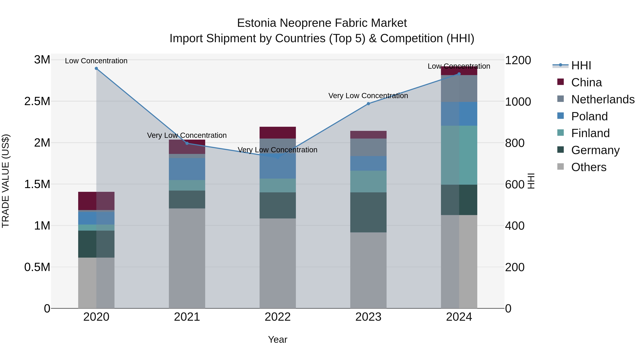Click the right-side HHI axis title

(x=531, y=181)
